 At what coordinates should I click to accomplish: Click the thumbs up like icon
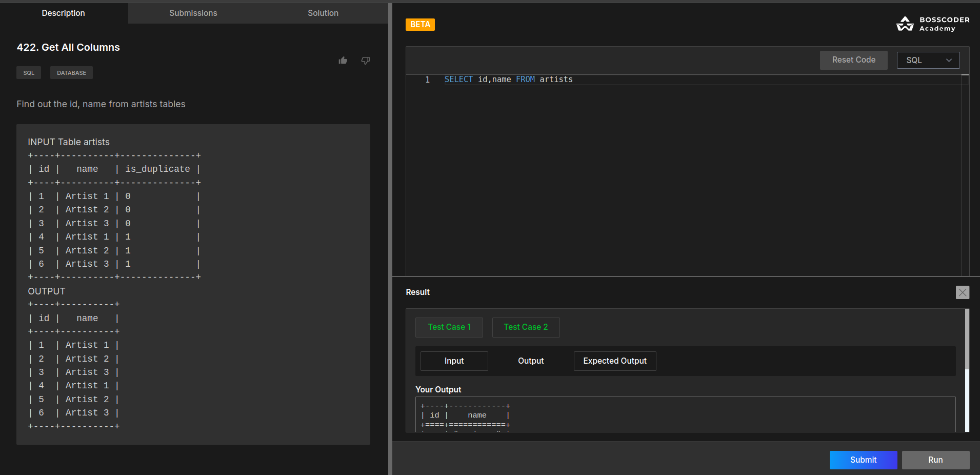point(343,61)
